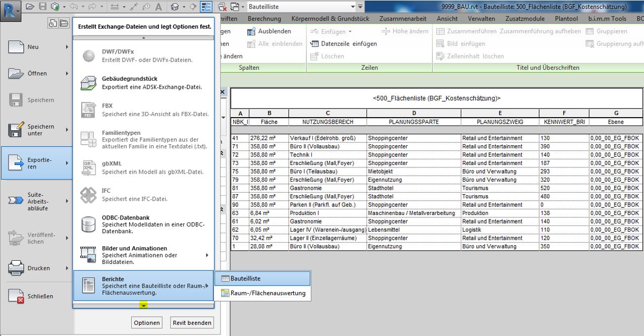Click the Suite-Arbeitsabläufe arrow icon
The width and height of the screenshot is (644, 336).
[16, 201]
